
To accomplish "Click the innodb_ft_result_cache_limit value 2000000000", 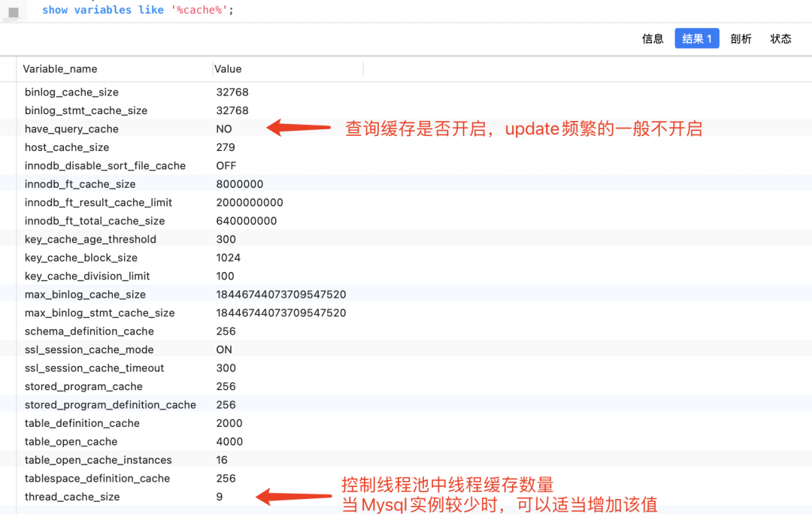I will (x=249, y=203).
